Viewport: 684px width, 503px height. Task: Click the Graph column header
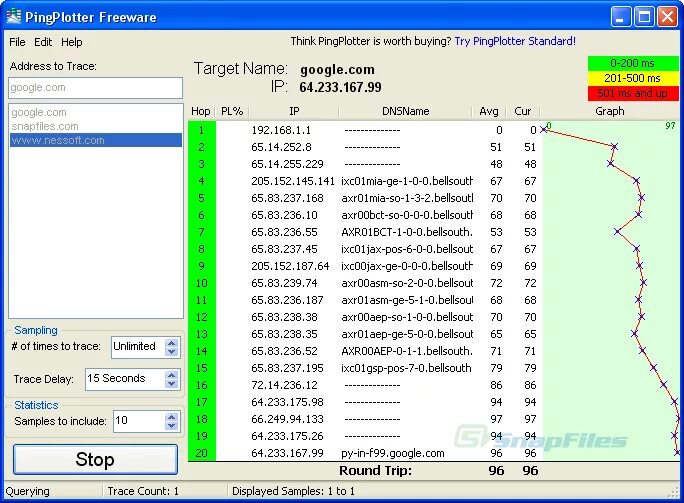(610, 111)
